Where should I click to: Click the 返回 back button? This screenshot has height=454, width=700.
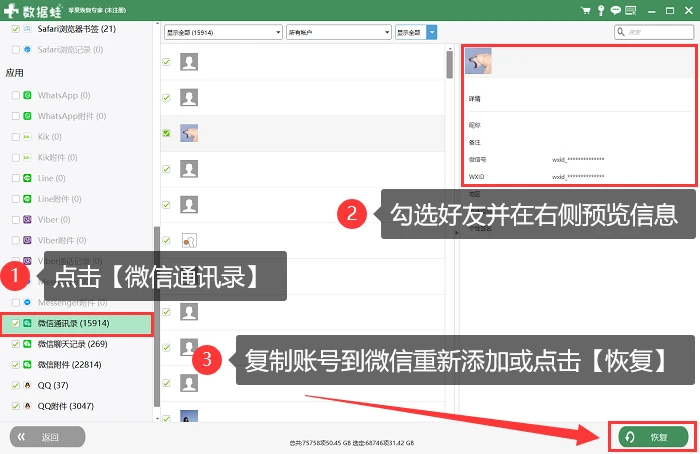click(47, 437)
